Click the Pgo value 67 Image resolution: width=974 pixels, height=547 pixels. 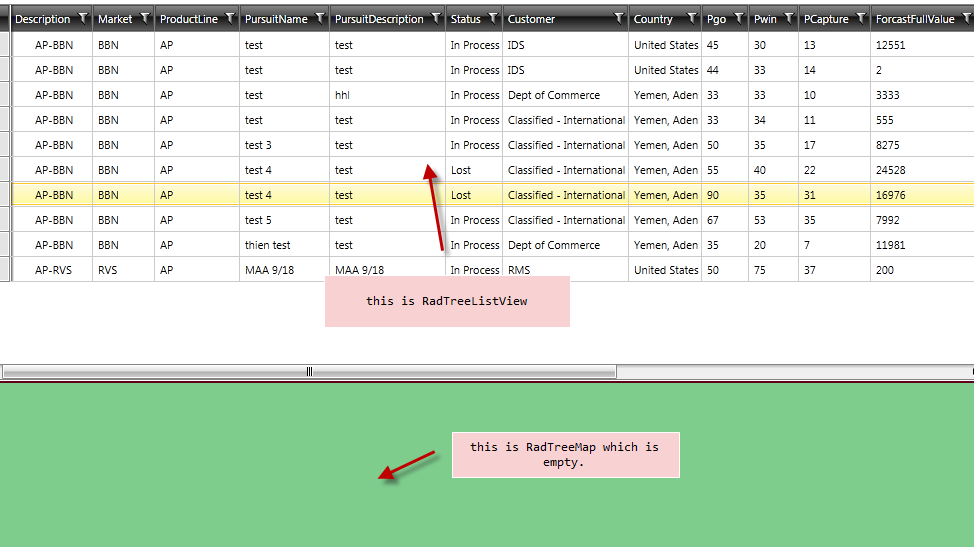[712, 220]
